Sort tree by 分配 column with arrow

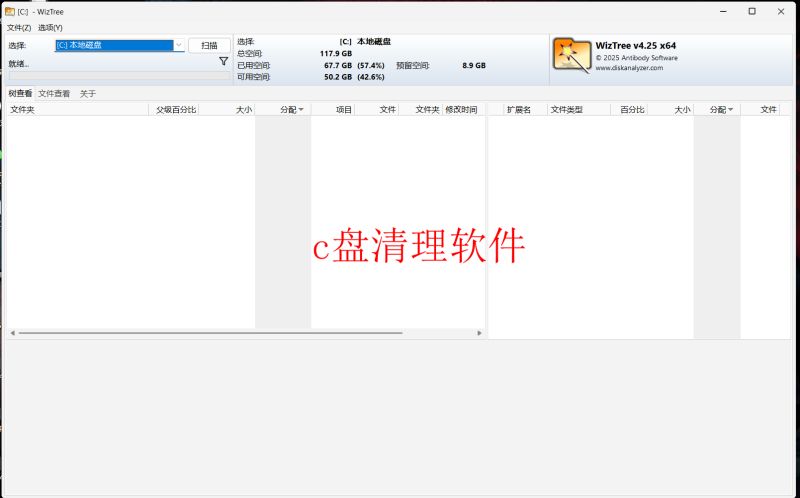(x=283, y=110)
